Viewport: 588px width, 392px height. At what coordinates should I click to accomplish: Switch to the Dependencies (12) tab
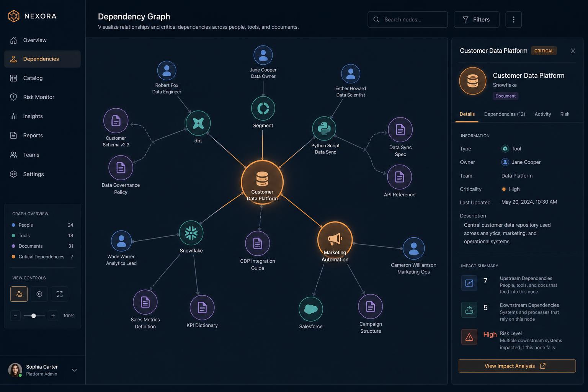pyautogui.click(x=505, y=114)
